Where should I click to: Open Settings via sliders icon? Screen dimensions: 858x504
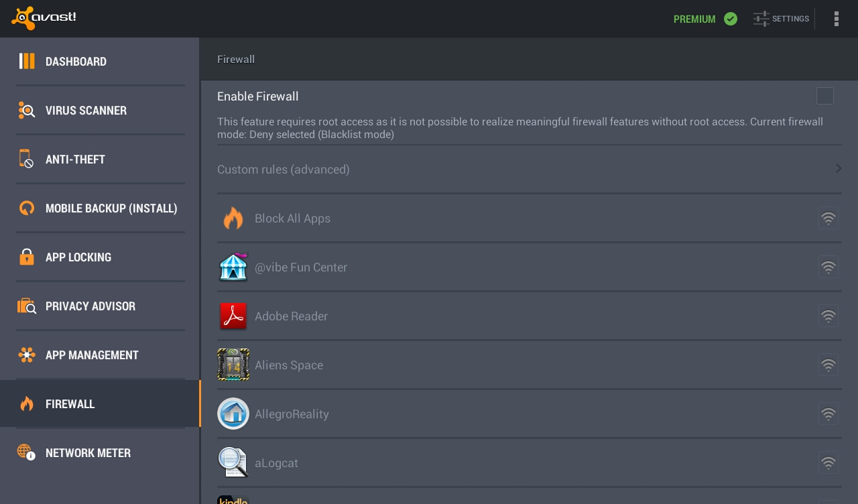(x=761, y=19)
